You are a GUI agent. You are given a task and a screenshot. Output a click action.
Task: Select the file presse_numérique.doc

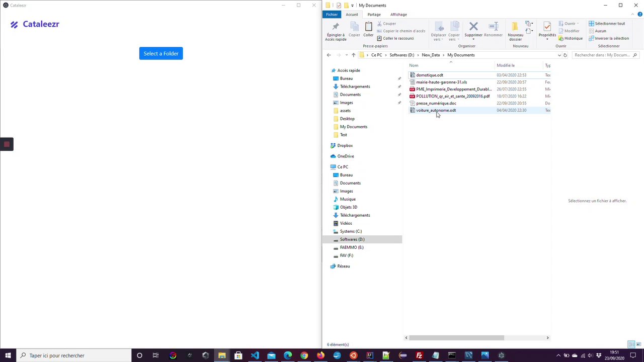[x=436, y=103]
